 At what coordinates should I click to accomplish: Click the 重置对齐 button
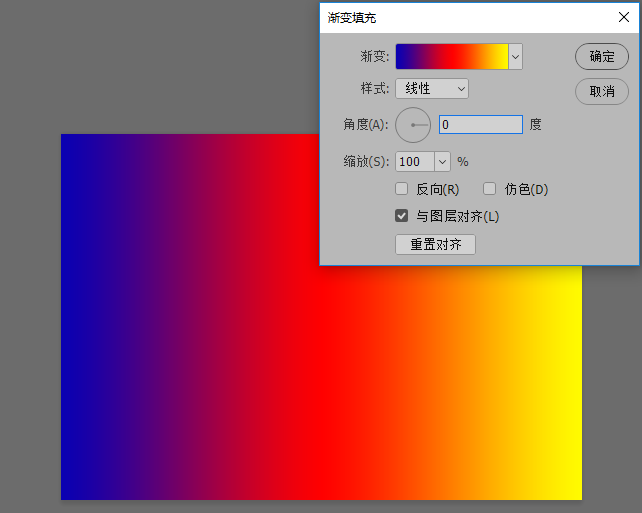pyautogui.click(x=435, y=245)
